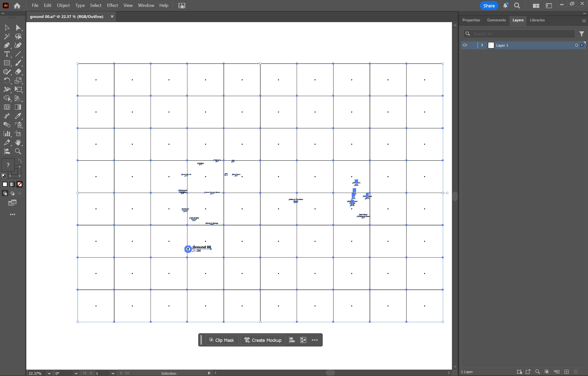588x376 pixels.
Task: Open the rotation angle dropdown
Action: pos(76,373)
